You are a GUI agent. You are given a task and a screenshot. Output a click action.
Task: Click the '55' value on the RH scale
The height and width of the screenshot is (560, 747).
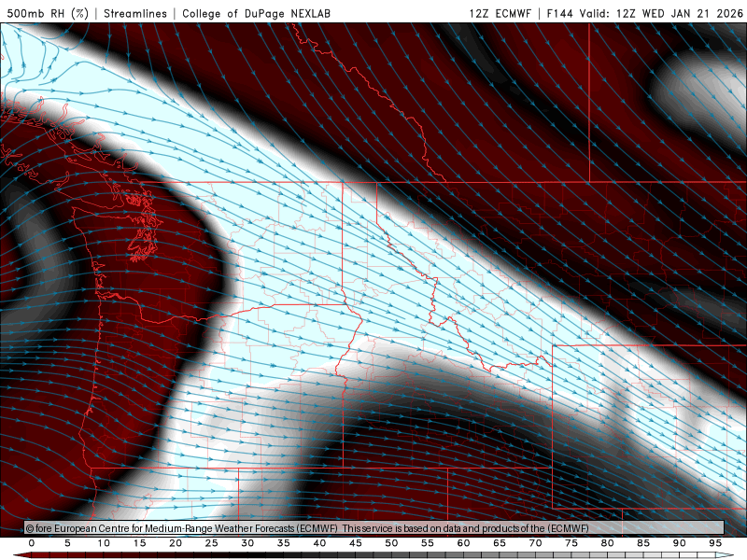(x=428, y=543)
